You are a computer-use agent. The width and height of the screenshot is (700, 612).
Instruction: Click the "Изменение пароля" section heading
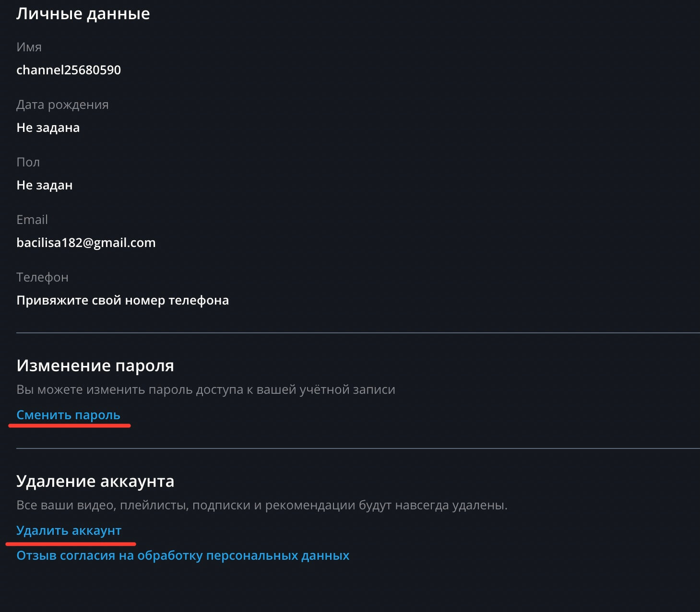95,365
